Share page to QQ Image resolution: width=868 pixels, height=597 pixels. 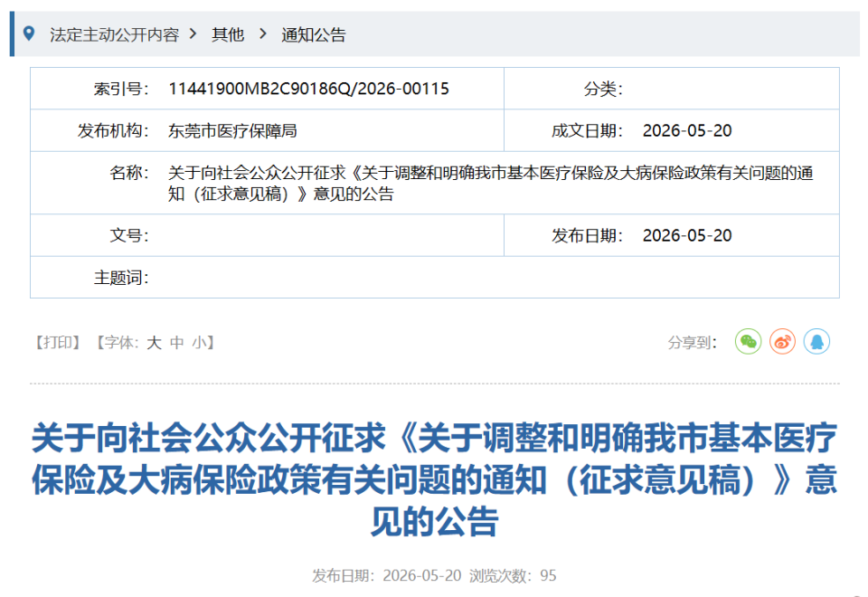816,342
